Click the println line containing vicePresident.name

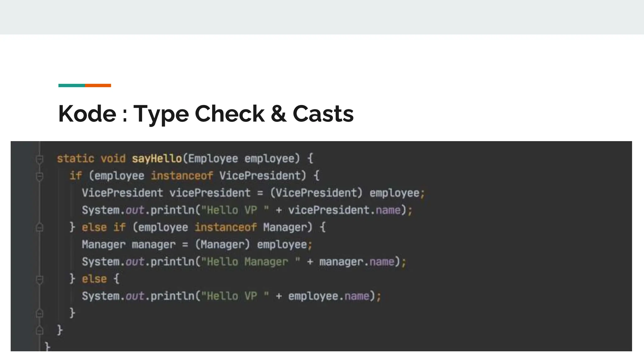click(x=247, y=210)
